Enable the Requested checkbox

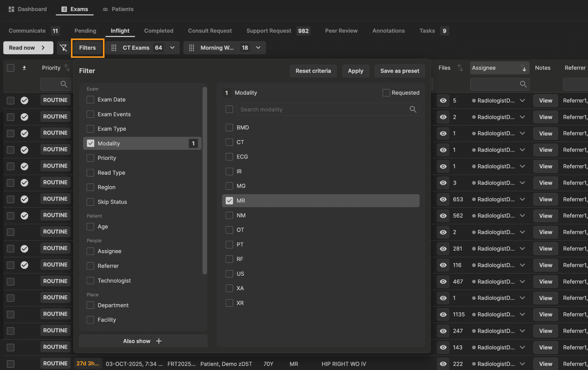386,93
